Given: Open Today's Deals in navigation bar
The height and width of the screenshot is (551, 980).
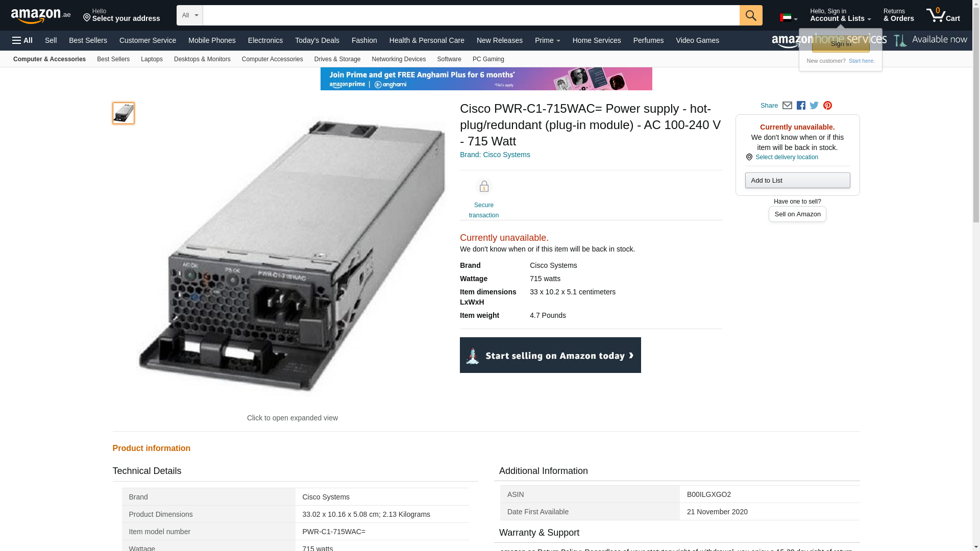Looking at the screenshot, I should (x=316, y=40).
